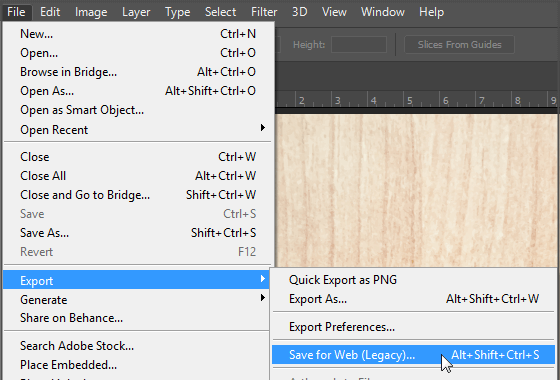Open the 3D menu

coord(300,12)
